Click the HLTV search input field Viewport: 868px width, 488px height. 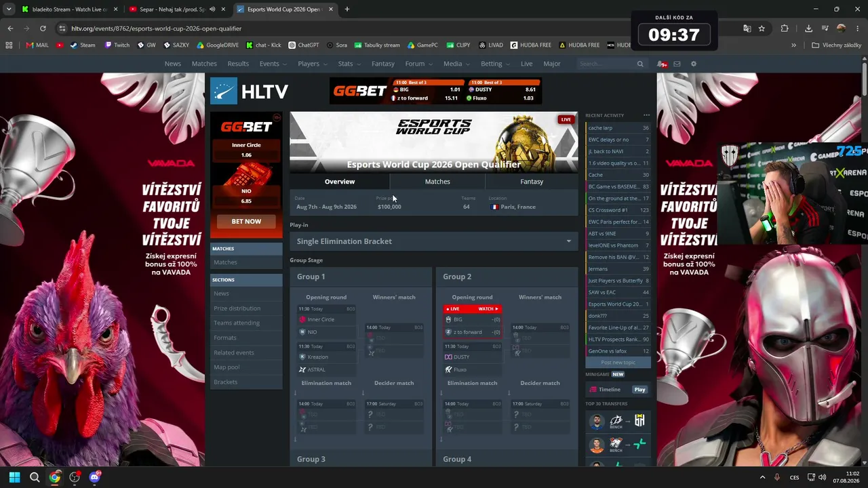(x=606, y=64)
